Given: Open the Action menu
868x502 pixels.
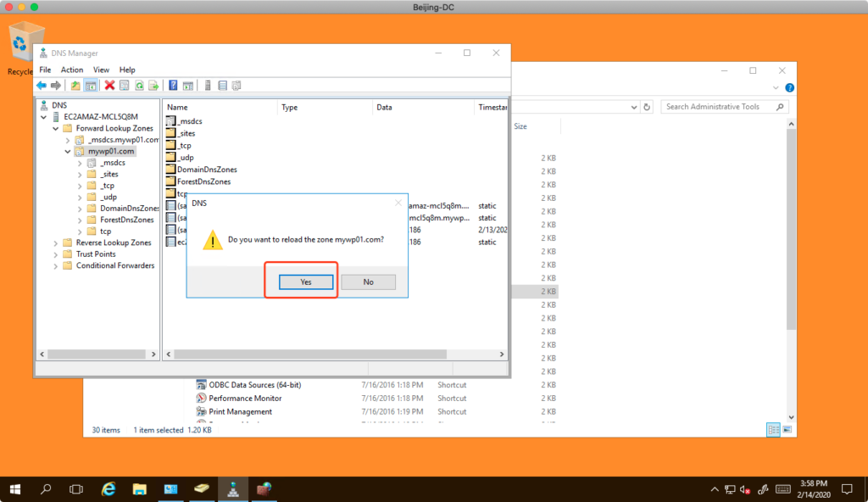Looking at the screenshot, I should tap(72, 70).
